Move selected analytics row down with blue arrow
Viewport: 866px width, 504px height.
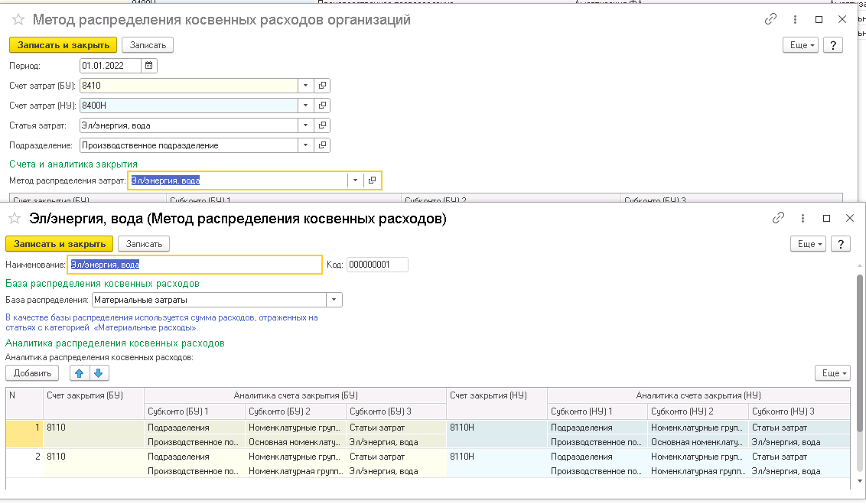97,373
